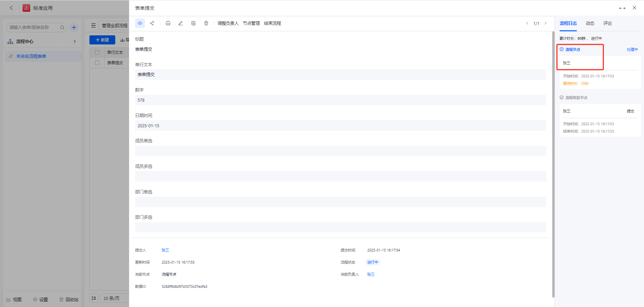Click the form panel vertical scrollbar

pyautogui.click(x=553, y=164)
